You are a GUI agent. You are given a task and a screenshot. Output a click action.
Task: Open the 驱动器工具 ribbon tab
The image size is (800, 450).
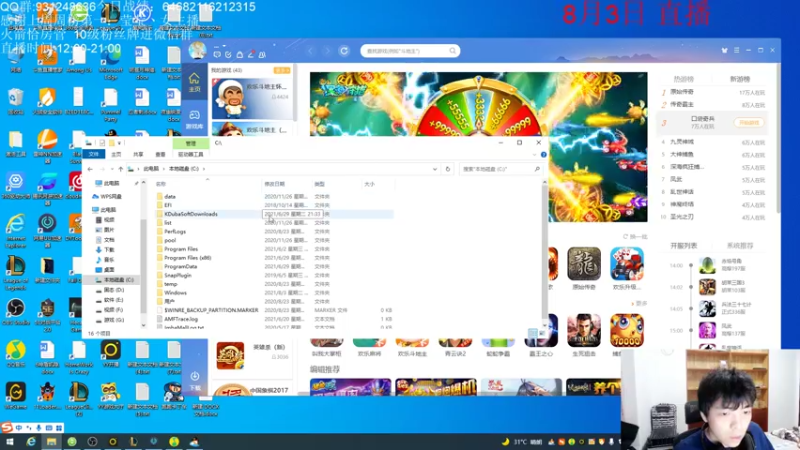190,154
